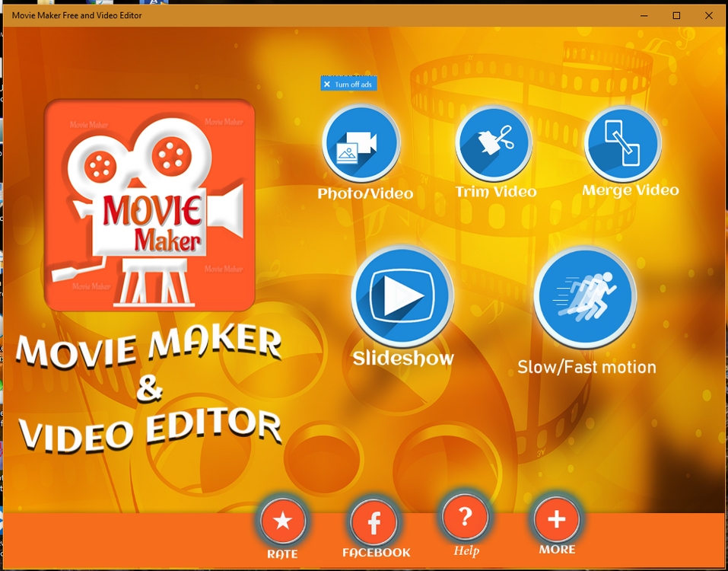The image size is (728, 571).
Task: Click the RATE label text
Action: [x=282, y=553]
